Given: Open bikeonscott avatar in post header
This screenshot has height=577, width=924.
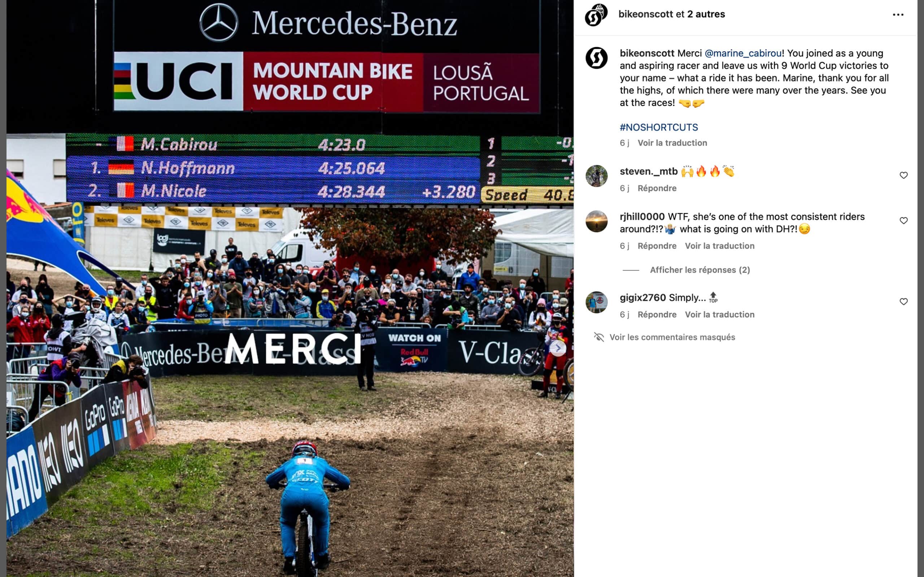Looking at the screenshot, I should coord(596,15).
